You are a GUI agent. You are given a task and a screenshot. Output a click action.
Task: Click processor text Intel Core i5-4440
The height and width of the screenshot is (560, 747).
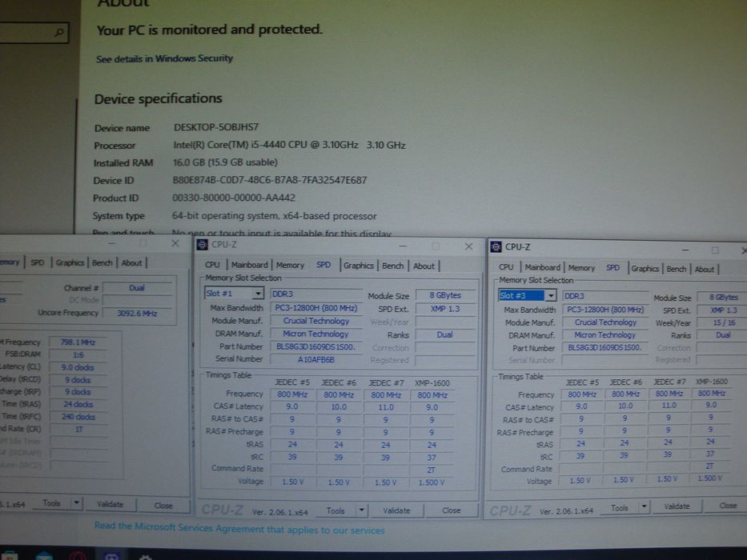pyautogui.click(x=289, y=145)
